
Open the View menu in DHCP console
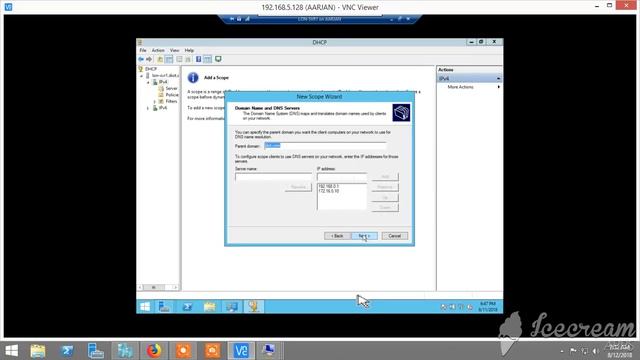point(174,50)
